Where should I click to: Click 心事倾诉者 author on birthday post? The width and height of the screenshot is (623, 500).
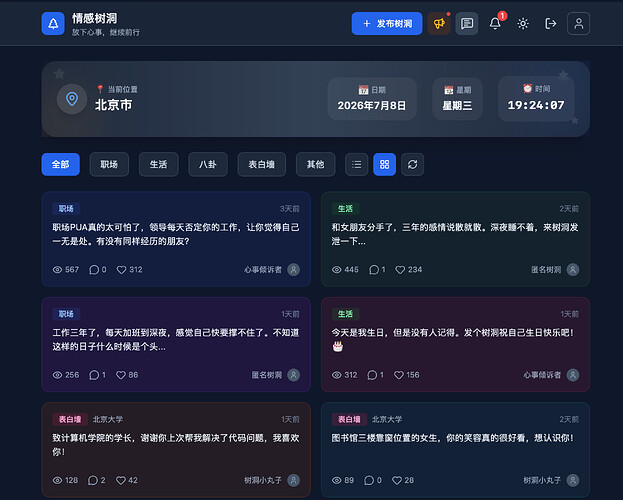[x=542, y=375]
